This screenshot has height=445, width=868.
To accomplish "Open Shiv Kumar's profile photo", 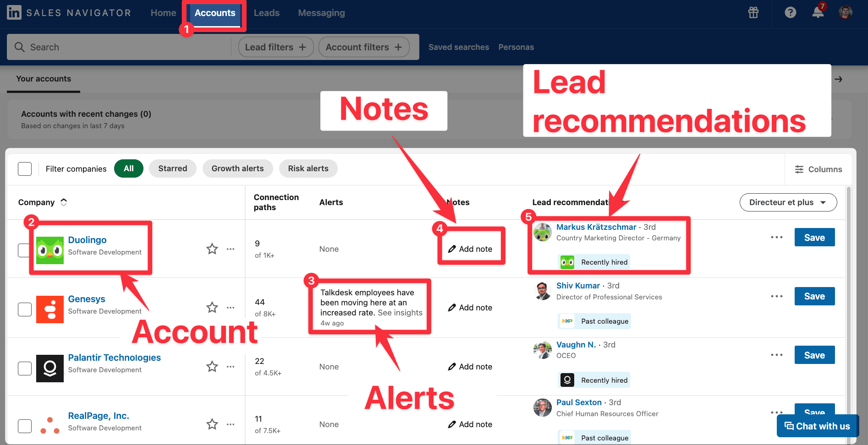I will coord(543,291).
